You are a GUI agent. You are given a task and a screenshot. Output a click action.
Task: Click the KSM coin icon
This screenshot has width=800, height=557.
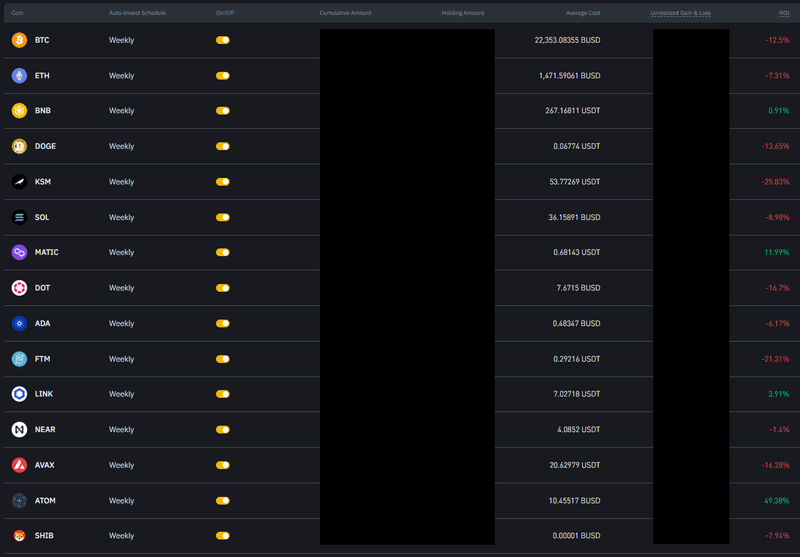click(x=19, y=182)
